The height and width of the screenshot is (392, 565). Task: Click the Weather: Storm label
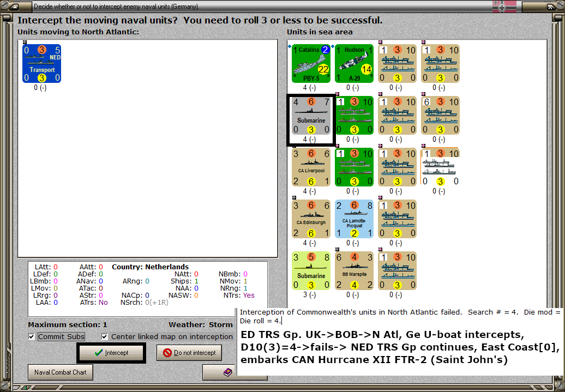pyautogui.click(x=201, y=324)
